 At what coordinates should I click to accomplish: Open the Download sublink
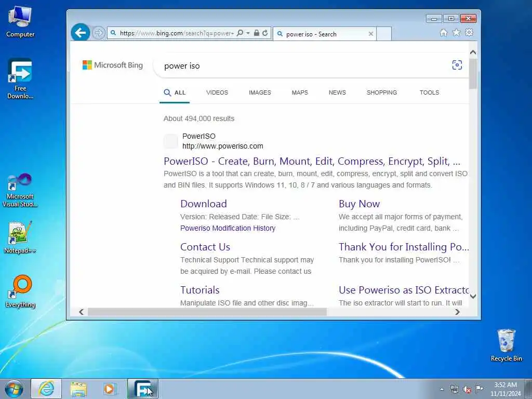click(204, 204)
